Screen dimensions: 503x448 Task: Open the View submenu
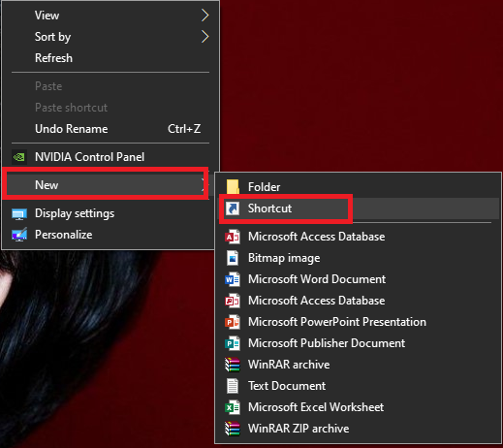pyautogui.click(x=110, y=16)
